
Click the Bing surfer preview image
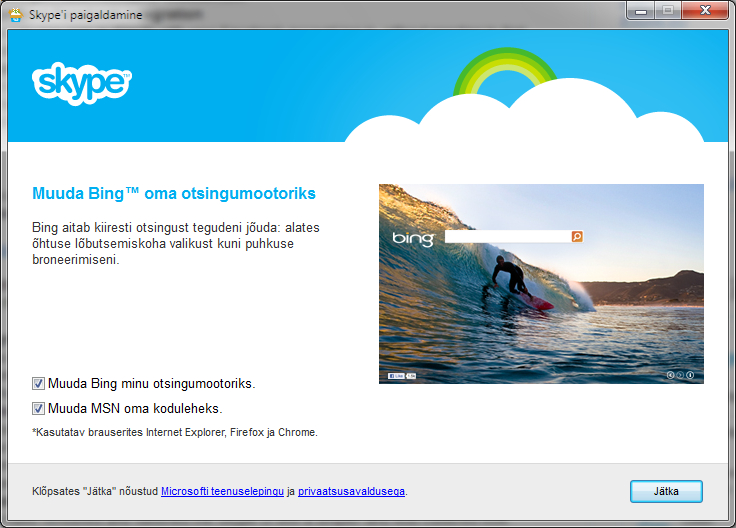pyautogui.click(x=541, y=284)
